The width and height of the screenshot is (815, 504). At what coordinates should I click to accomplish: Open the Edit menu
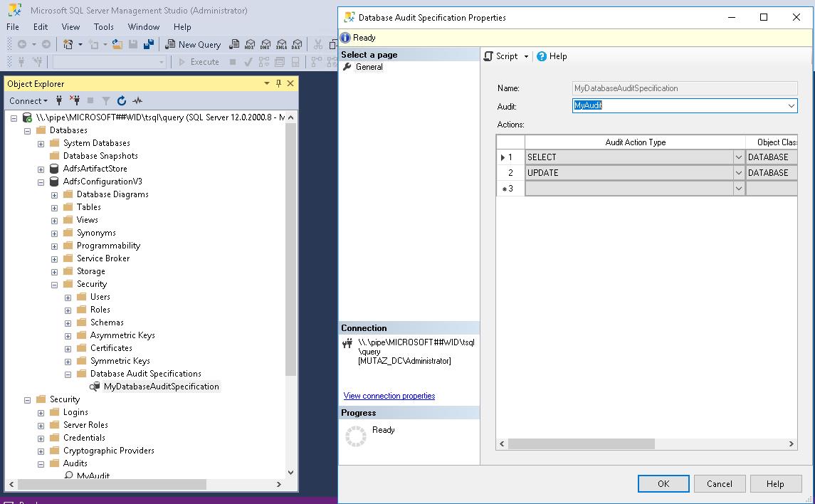click(41, 27)
